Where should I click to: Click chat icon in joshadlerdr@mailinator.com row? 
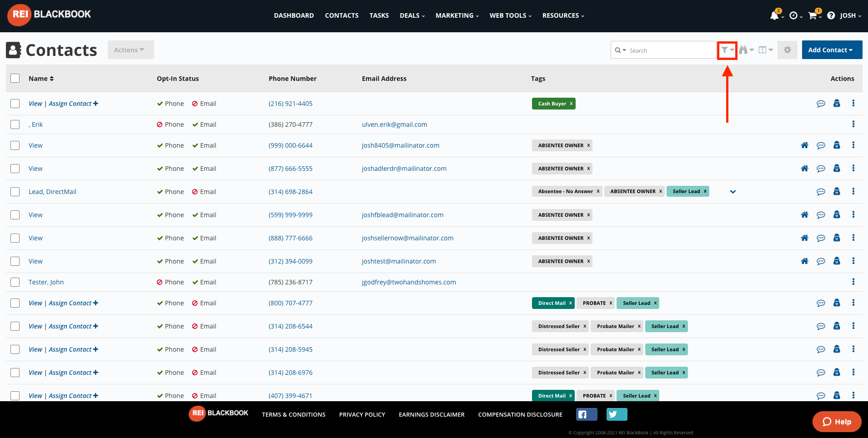pos(821,169)
